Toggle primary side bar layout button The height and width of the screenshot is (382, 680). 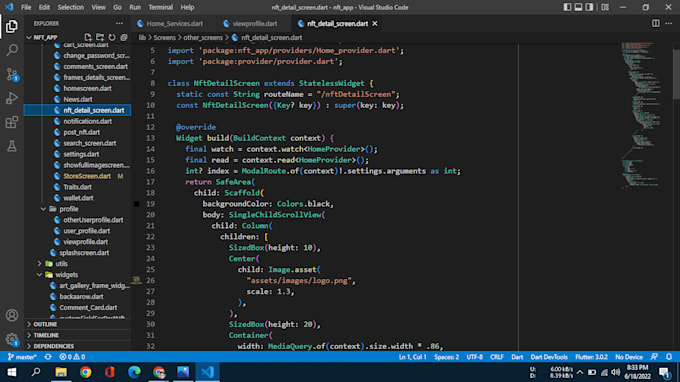pyautogui.click(x=567, y=7)
